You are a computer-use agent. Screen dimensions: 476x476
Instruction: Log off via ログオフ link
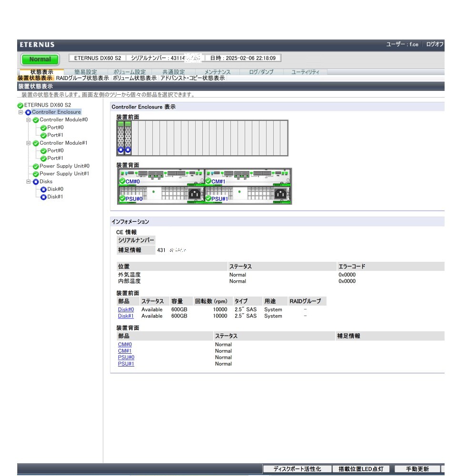coord(435,44)
